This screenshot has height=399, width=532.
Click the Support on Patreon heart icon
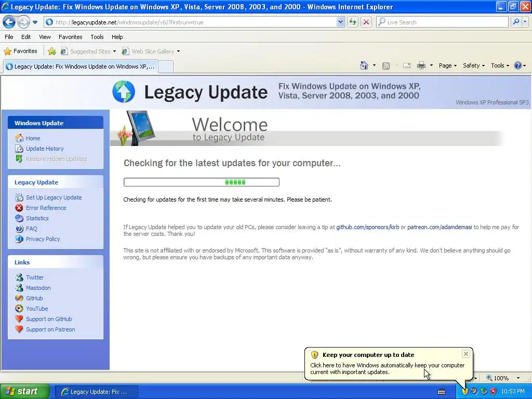(19, 329)
